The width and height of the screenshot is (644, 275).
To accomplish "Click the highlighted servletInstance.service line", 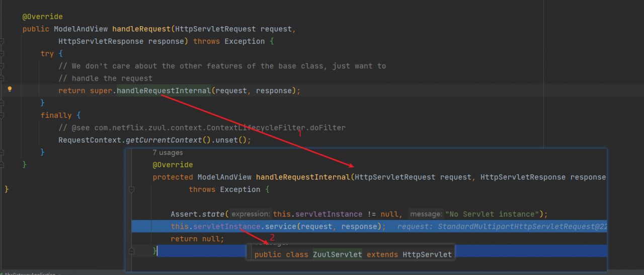I will [x=369, y=227].
